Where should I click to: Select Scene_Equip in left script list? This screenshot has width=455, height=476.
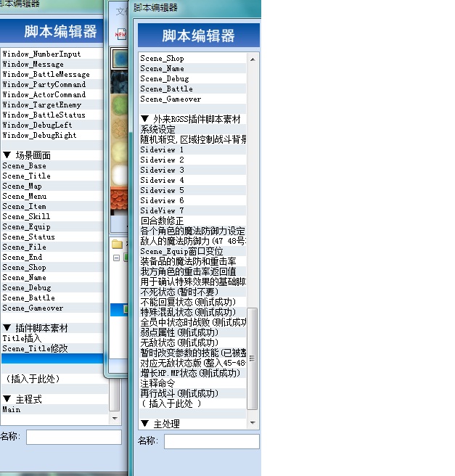(x=52, y=227)
